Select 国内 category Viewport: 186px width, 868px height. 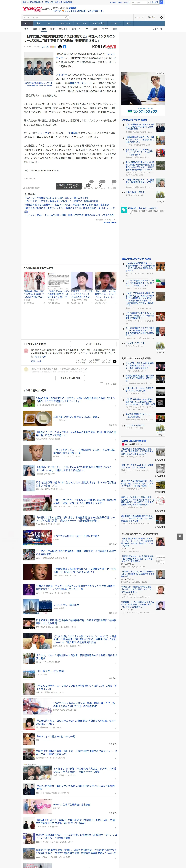[x=35, y=29]
